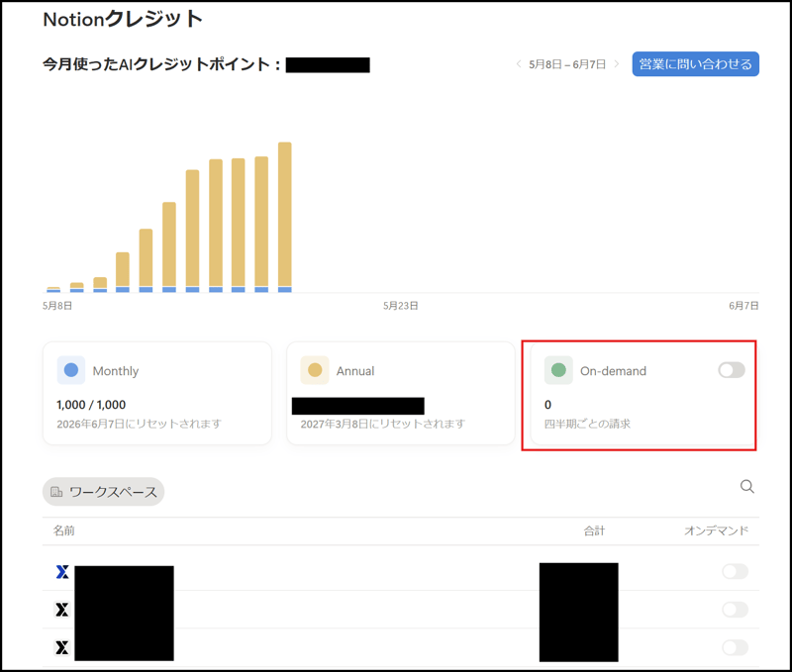Click the blue Monthly credit icon
The height and width of the screenshot is (672, 792).
click(71, 370)
